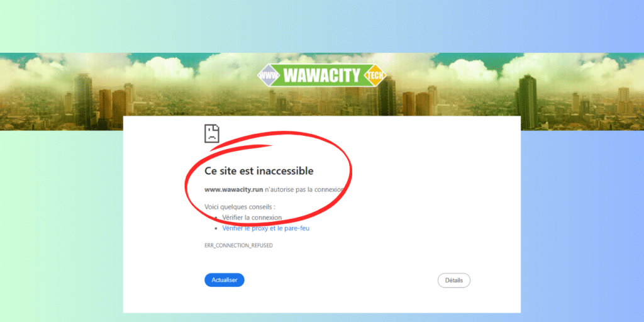Viewport: 644px width, 322px height.
Task: Click the 'Ce site est inaccessible' heading
Action: coord(258,170)
